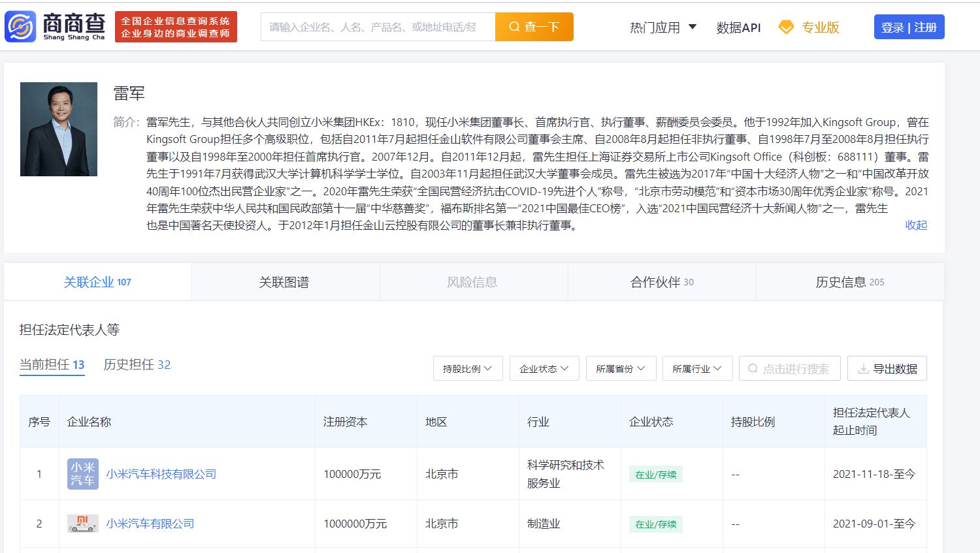The image size is (980, 553).
Task: Focus the company name search input
Action: 378,27
